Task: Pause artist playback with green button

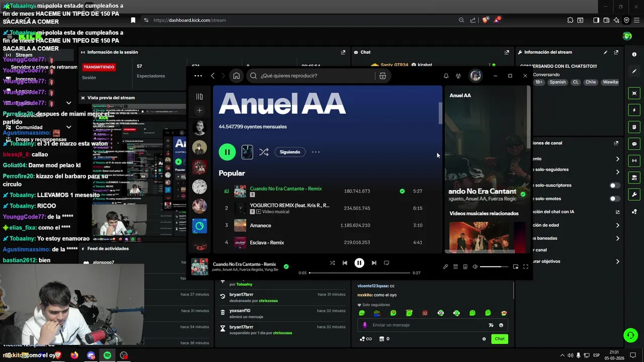Action: click(227, 152)
